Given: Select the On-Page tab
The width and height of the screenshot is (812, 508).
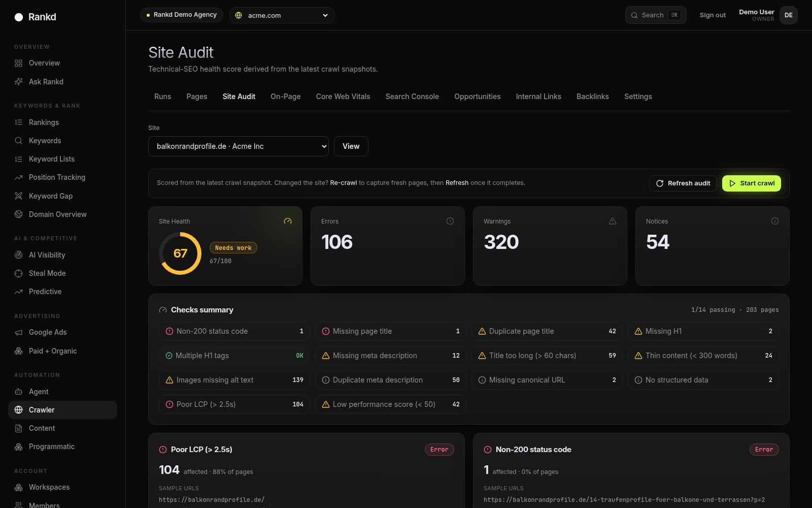Looking at the screenshot, I should click(286, 97).
